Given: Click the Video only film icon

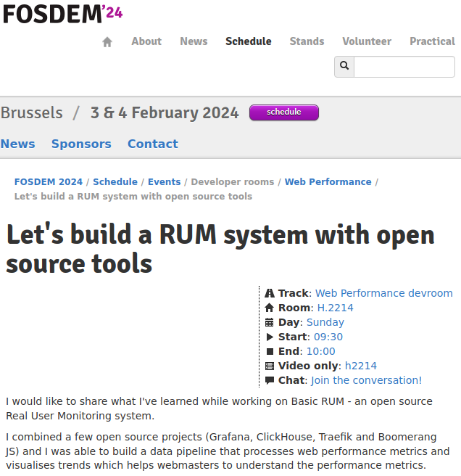Looking at the screenshot, I should (270, 366).
